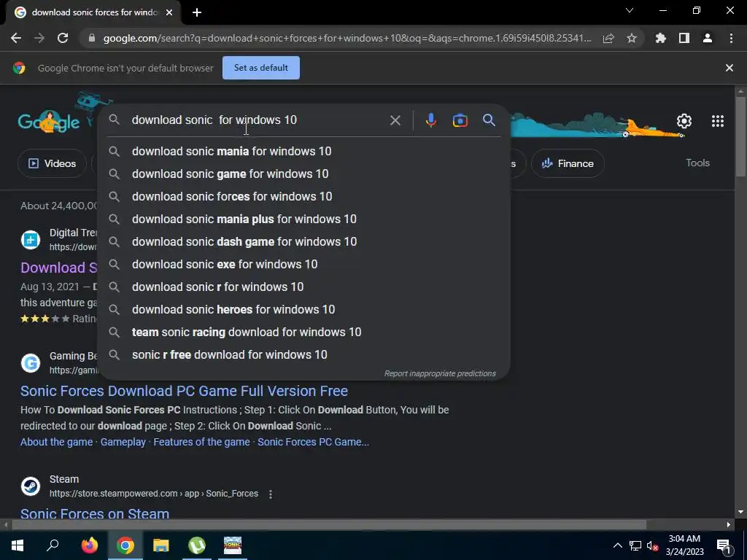
Task: Go back to the previous page
Action: click(16, 38)
